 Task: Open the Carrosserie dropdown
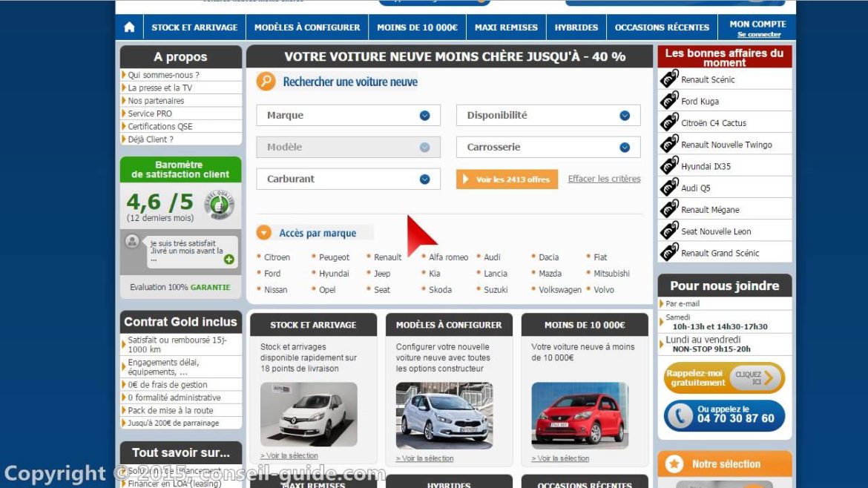point(548,147)
